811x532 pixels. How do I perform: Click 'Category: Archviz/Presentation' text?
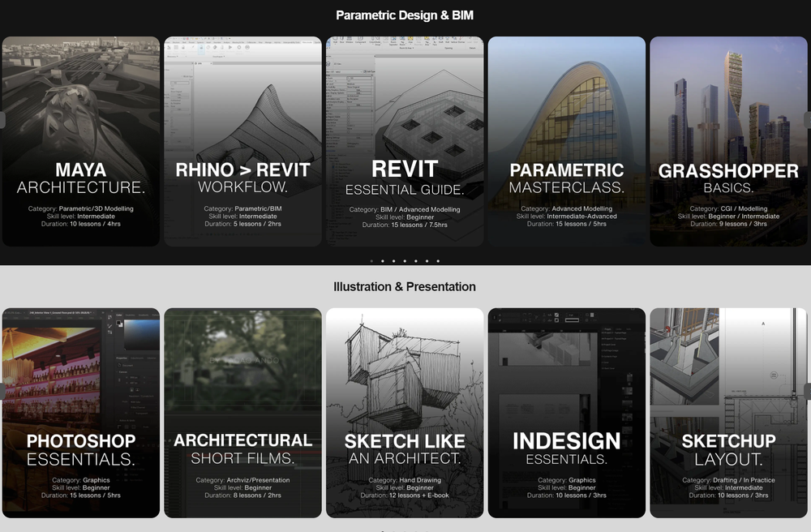243,480
